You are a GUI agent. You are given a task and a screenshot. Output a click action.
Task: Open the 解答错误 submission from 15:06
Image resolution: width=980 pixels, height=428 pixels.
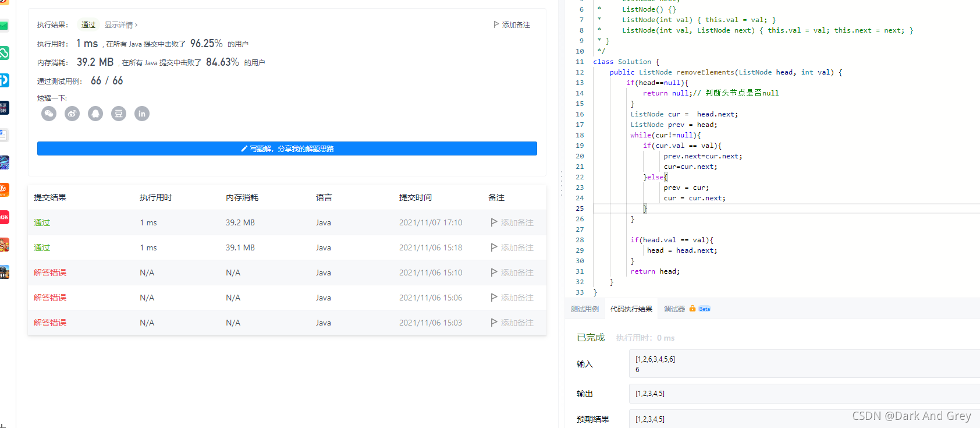click(50, 298)
